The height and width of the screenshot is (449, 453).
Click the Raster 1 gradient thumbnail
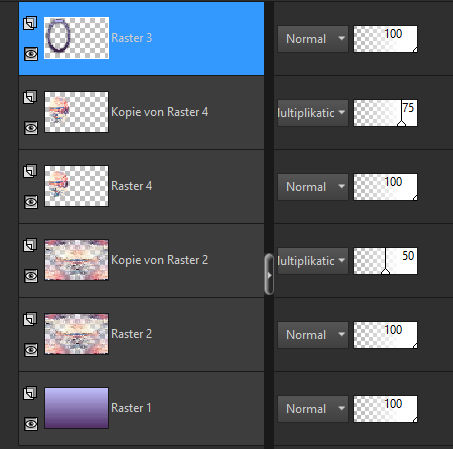pyautogui.click(x=76, y=408)
